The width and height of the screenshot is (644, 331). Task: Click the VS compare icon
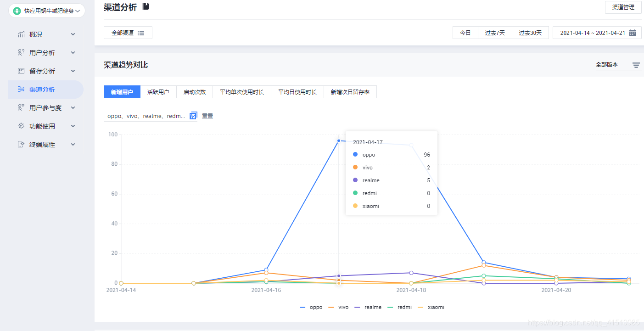193,116
